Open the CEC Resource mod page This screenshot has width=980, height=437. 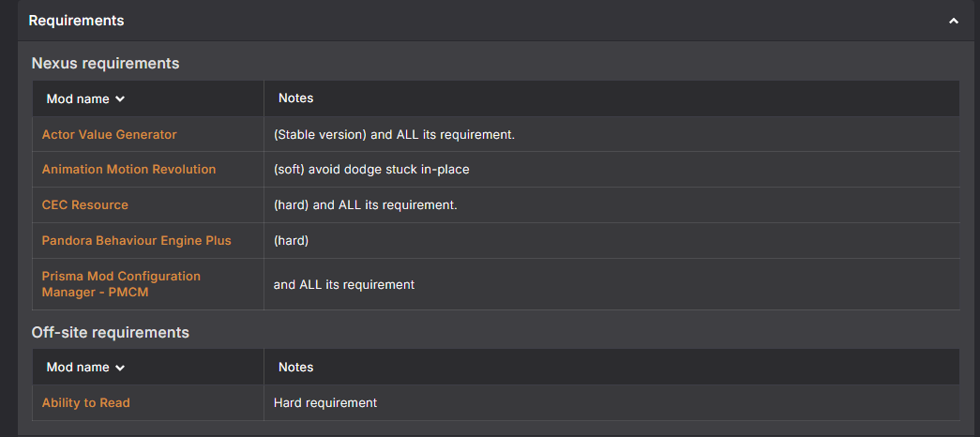click(x=85, y=205)
